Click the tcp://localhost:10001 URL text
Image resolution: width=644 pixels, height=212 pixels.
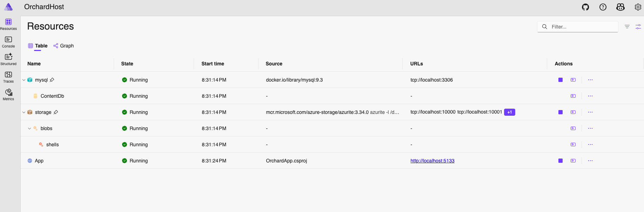click(x=479, y=112)
